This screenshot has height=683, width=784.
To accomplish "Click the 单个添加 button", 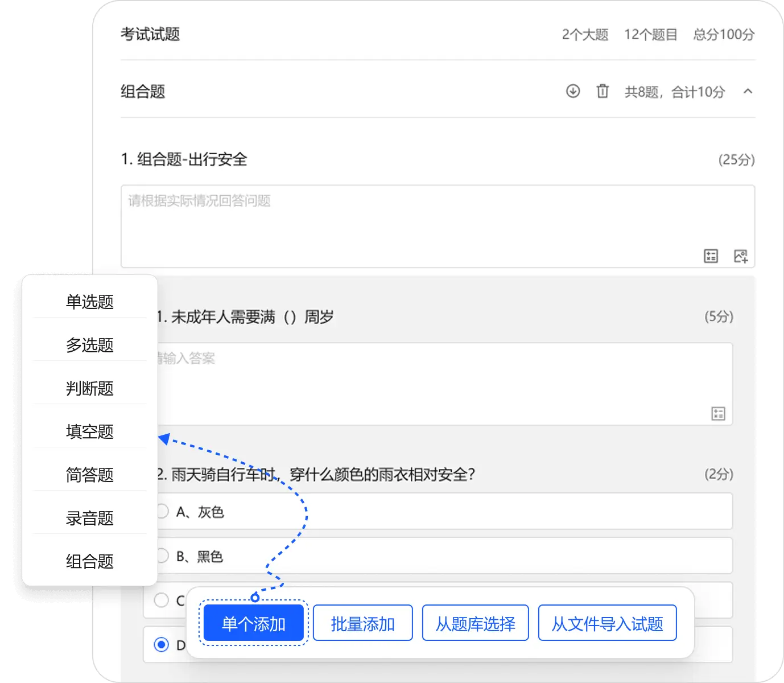I will pos(254,623).
